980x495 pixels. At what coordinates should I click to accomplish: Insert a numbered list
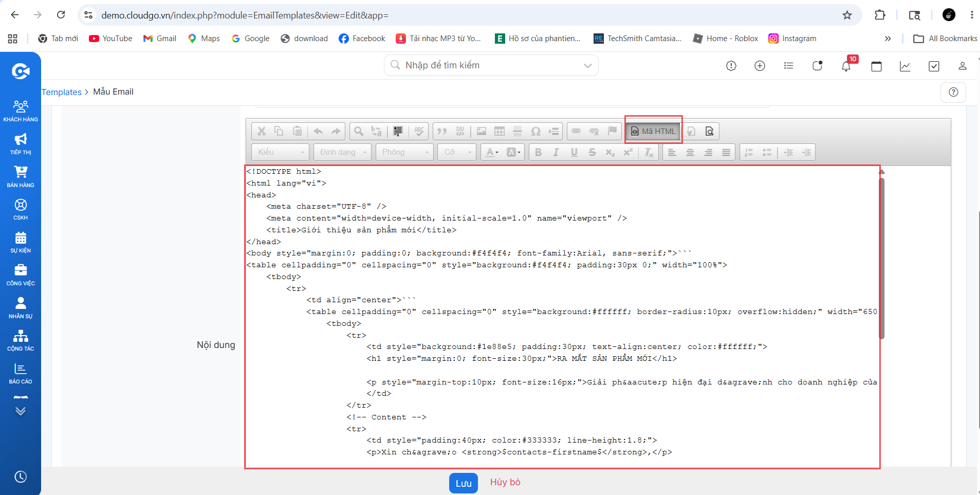tap(749, 152)
